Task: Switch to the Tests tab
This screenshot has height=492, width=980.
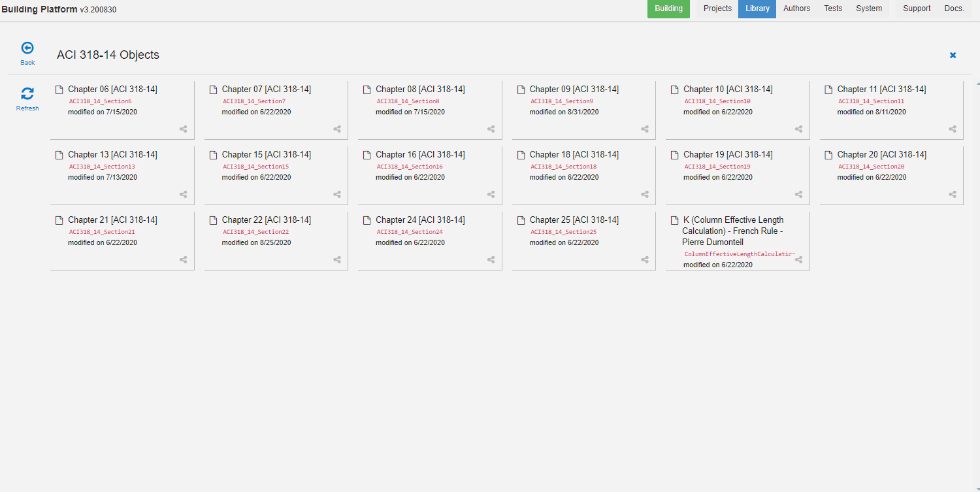Action: click(833, 8)
